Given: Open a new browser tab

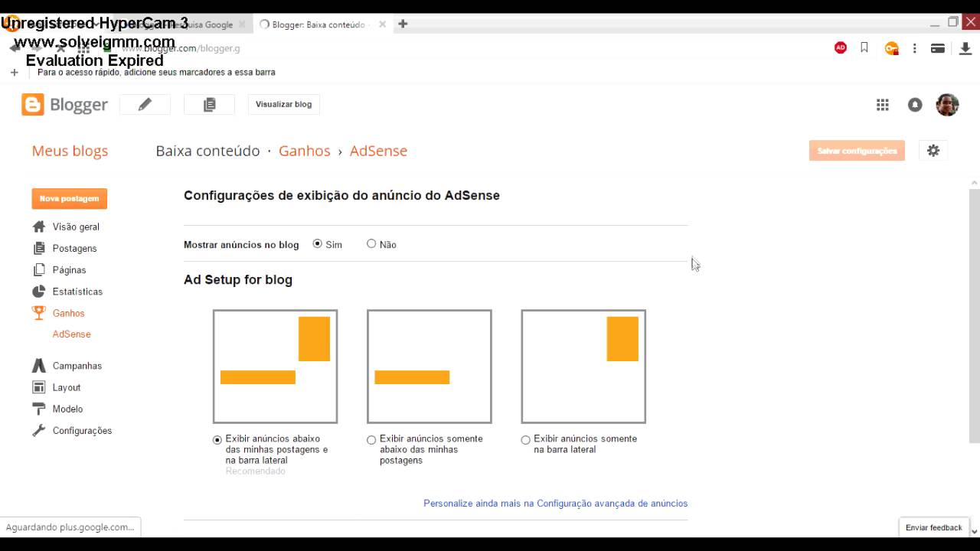Looking at the screenshot, I should click(x=403, y=24).
